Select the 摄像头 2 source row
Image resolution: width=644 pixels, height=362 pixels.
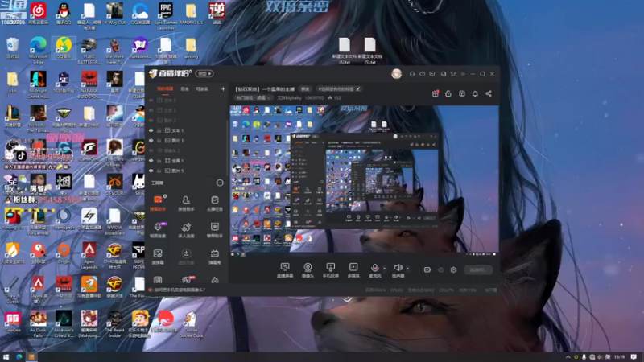tap(187, 150)
